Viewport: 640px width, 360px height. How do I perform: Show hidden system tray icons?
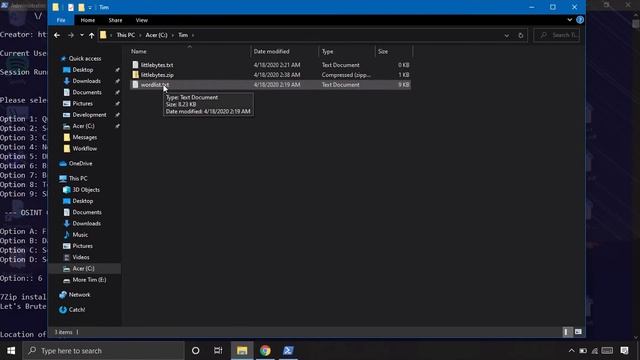(571, 351)
